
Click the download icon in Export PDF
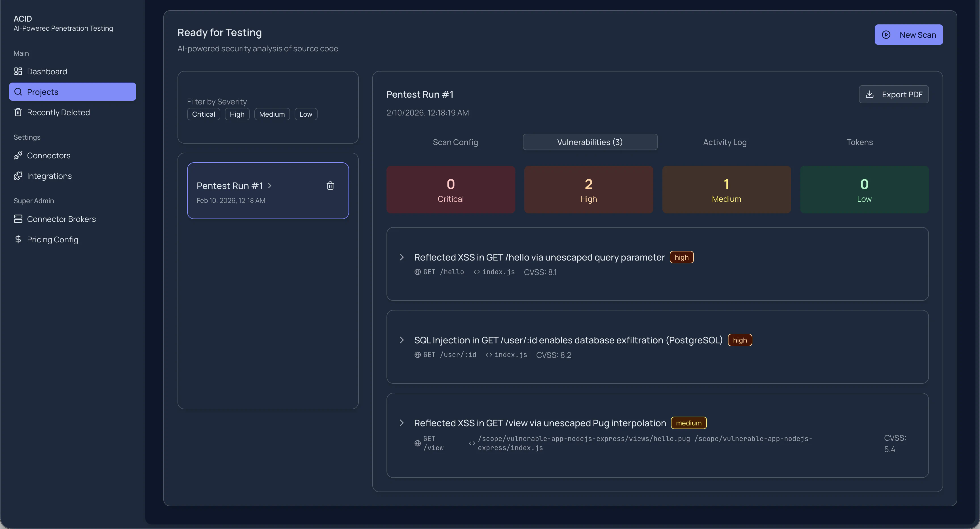[870, 94]
